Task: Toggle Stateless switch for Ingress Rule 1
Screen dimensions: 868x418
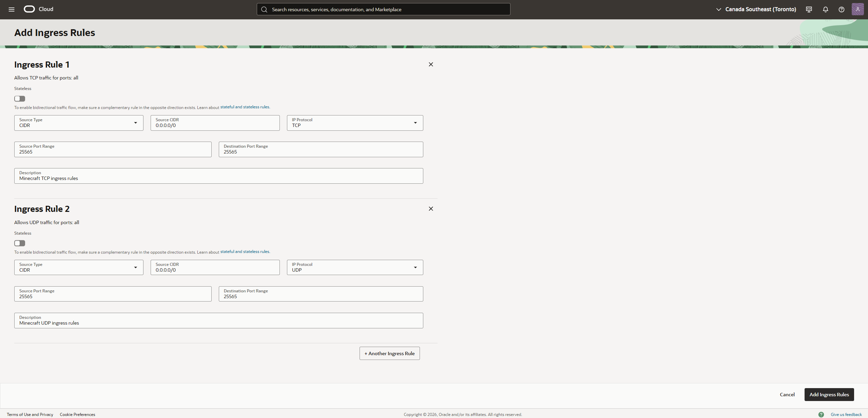Action: tap(20, 99)
